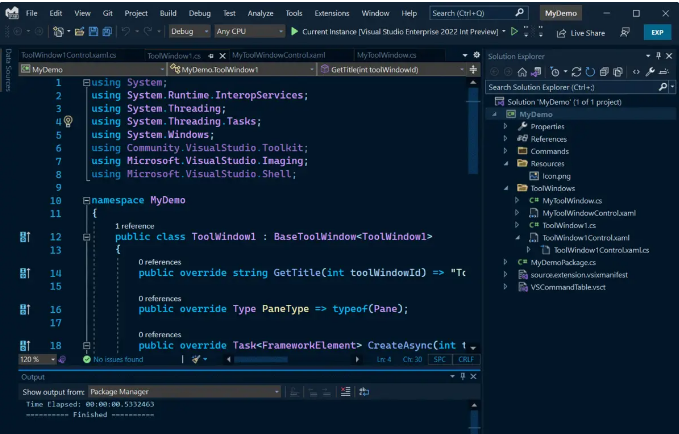Open the File menu
The image size is (679, 434).
tap(32, 13)
